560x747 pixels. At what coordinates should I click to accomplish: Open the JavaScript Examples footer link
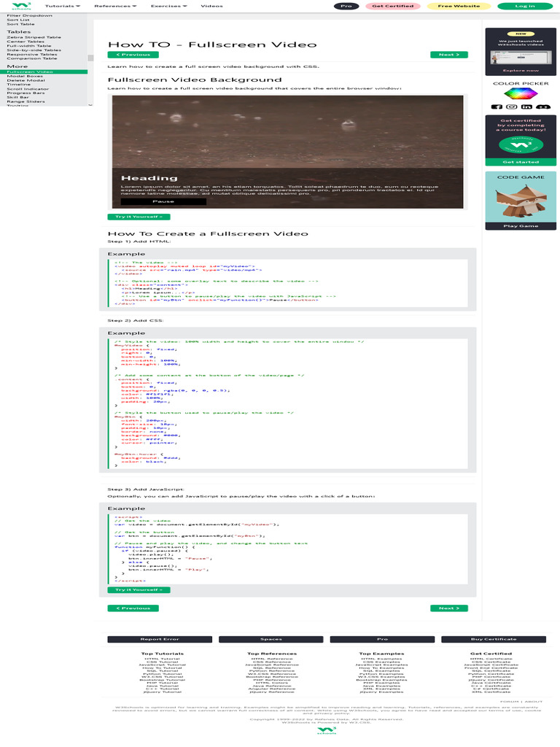pyautogui.click(x=381, y=665)
